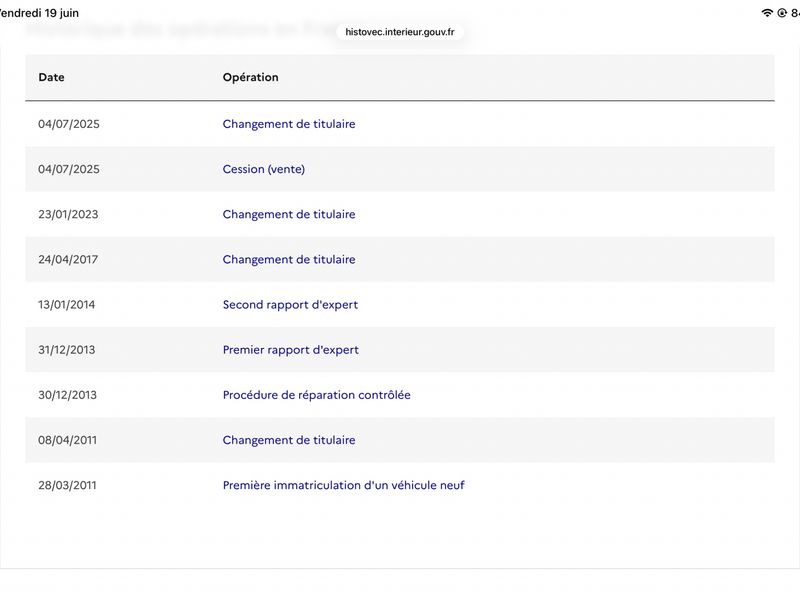Screen dimensions: 800x600
Task: Open the Premier rapport d'expert entry
Action: (x=291, y=349)
